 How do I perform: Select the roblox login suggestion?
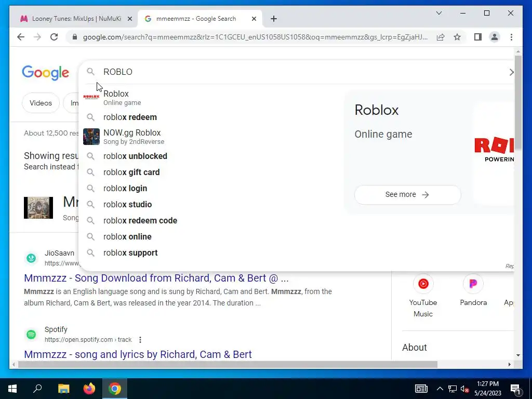pyautogui.click(x=210, y=188)
